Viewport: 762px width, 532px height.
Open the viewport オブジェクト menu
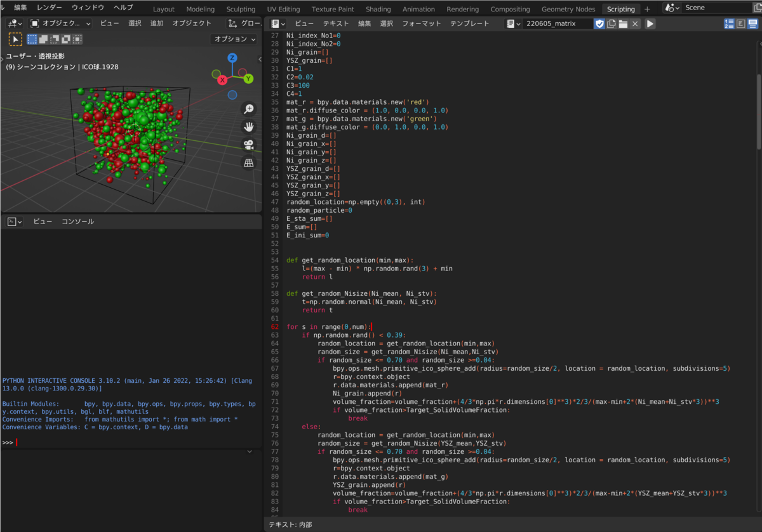[x=192, y=23]
